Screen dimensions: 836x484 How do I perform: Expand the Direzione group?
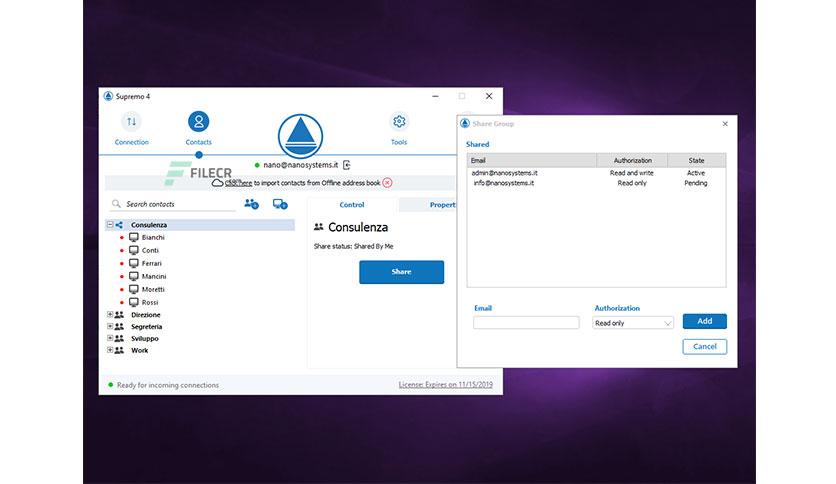point(110,314)
